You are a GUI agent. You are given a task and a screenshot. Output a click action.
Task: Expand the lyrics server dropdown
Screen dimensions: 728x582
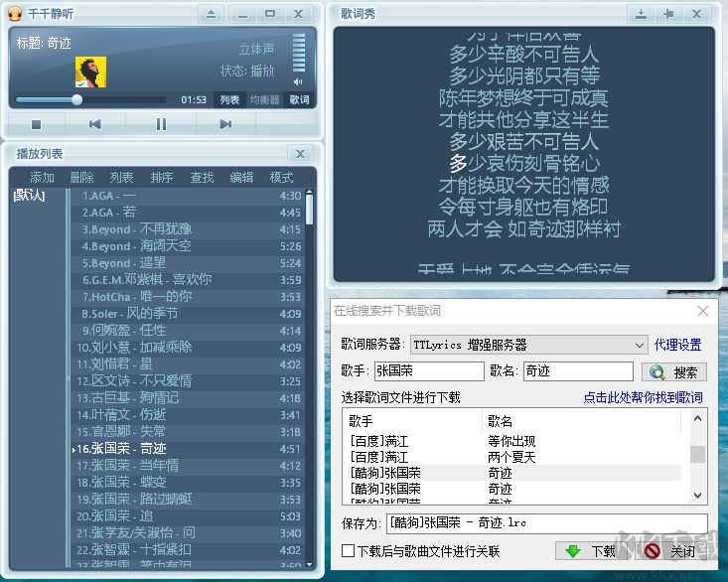[639, 345]
